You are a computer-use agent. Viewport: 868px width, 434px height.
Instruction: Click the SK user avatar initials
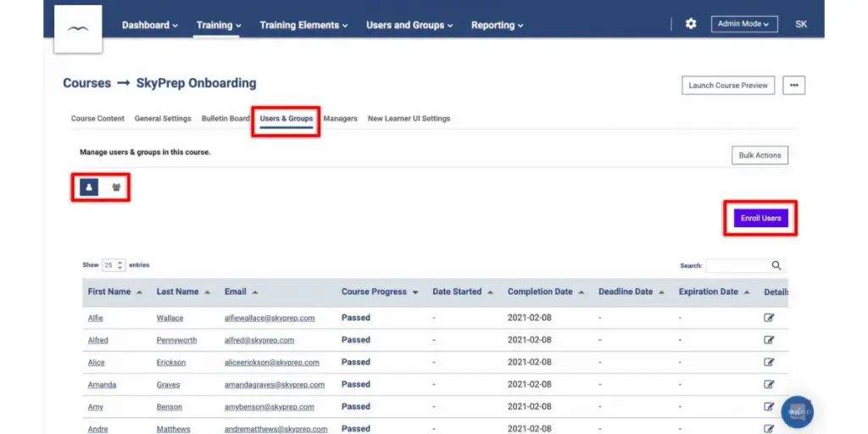pos(800,25)
